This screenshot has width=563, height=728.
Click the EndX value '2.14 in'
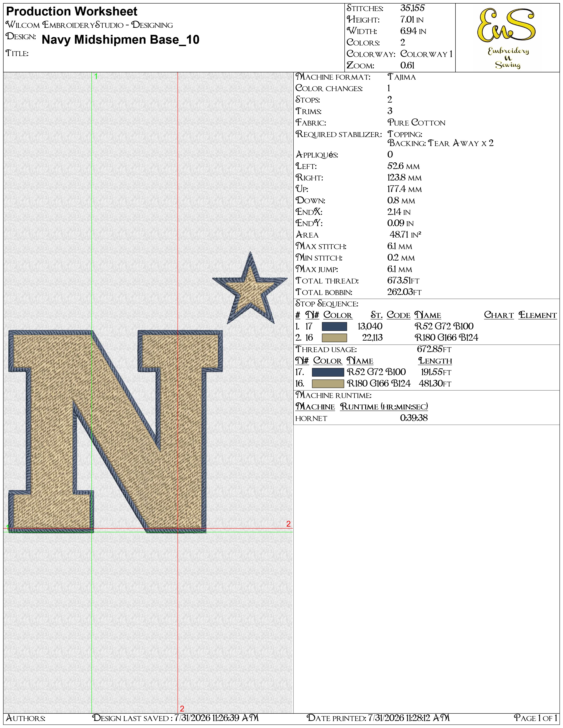click(x=399, y=212)
